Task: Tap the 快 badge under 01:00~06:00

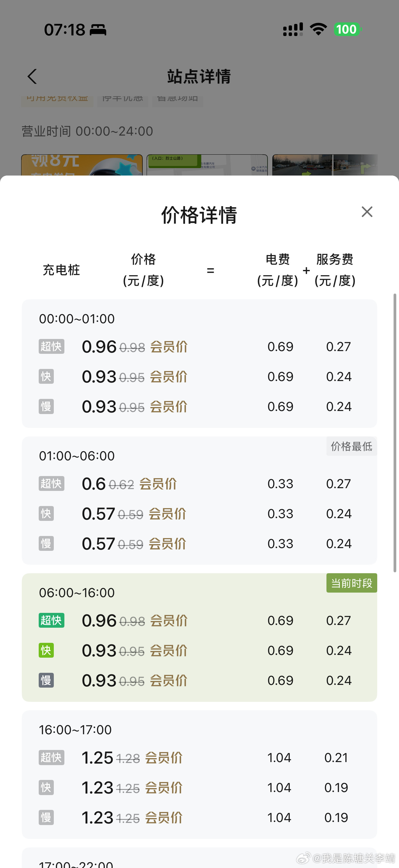Action: point(46,514)
